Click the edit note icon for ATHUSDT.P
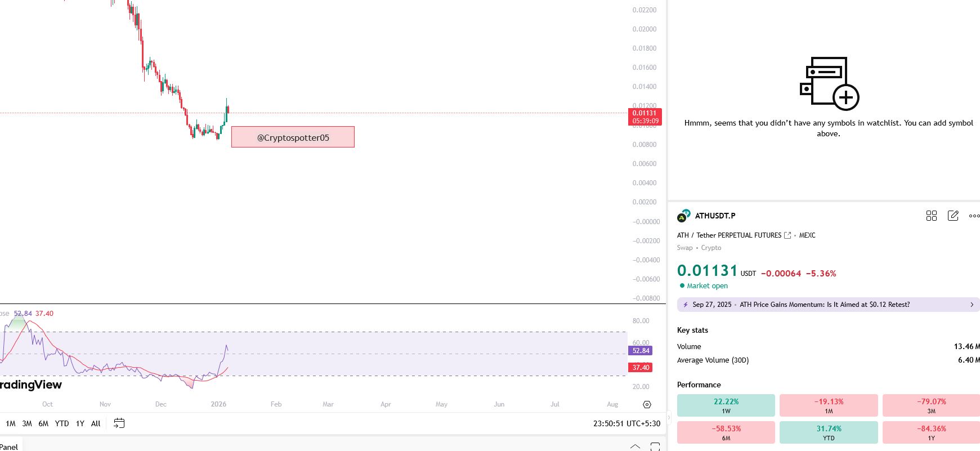The height and width of the screenshot is (451, 980). (952, 216)
